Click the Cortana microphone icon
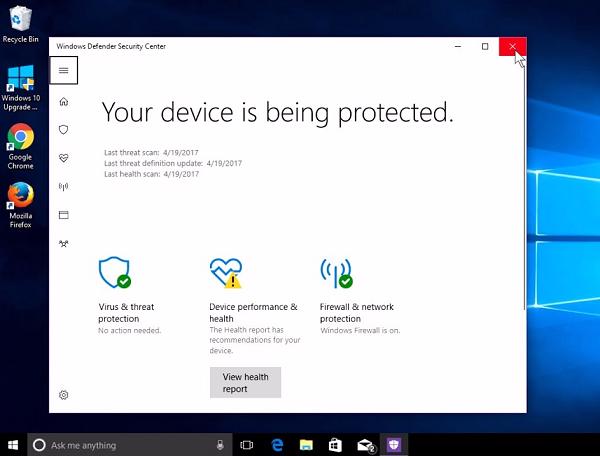Viewport: 600px width, 456px height. tap(220, 445)
